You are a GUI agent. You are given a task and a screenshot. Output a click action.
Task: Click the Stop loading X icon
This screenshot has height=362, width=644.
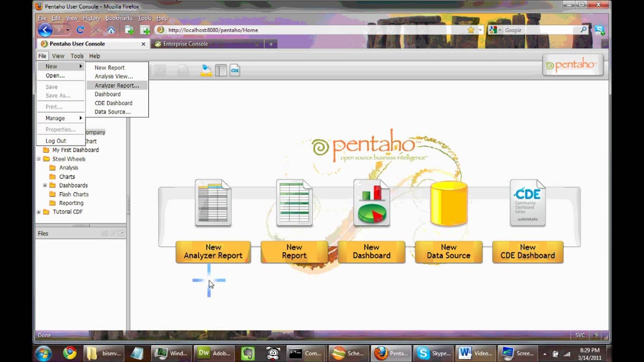[x=95, y=30]
